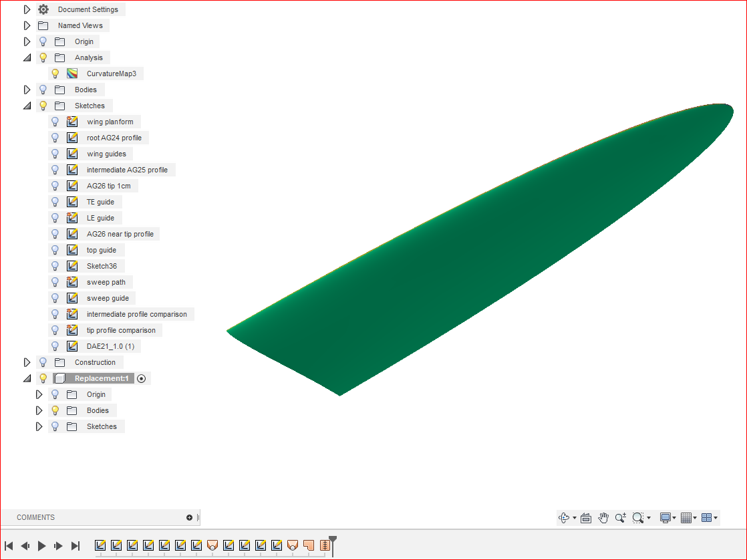Expand the Named Views node
This screenshot has height=560, width=747.
(27, 25)
